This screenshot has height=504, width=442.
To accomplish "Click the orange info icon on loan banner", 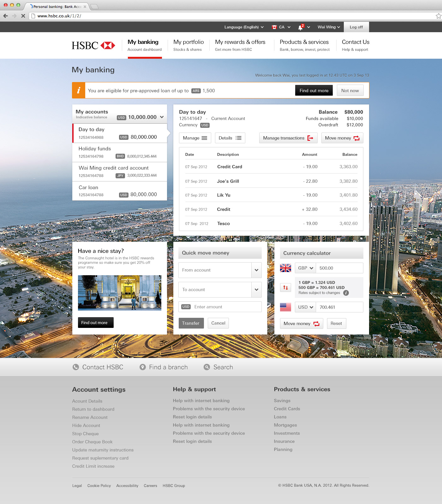I will (x=79, y=91).
